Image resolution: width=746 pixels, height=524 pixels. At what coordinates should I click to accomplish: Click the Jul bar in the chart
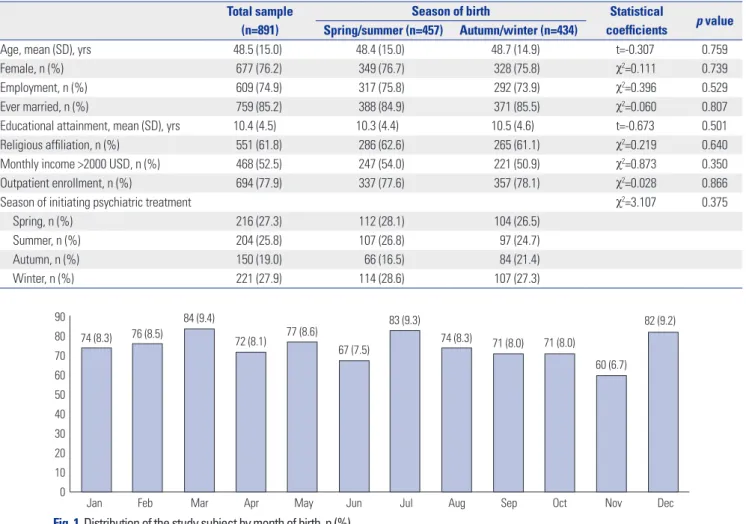point(405,411)
